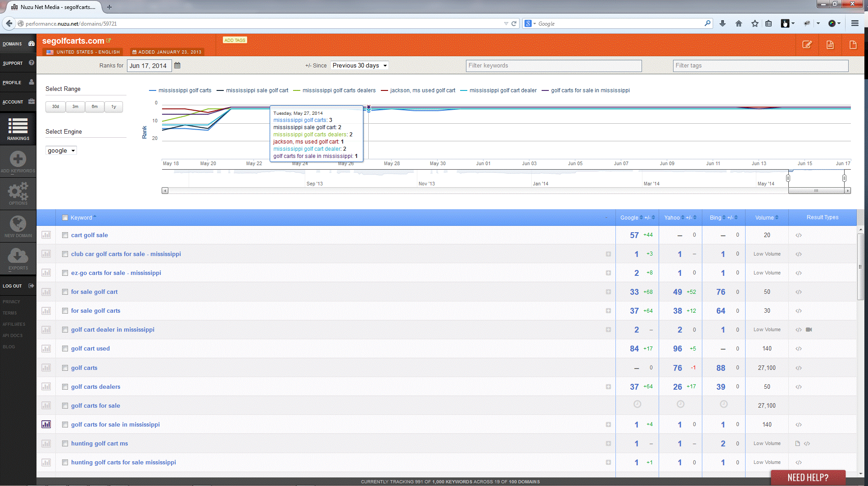
Task: Check the club car golf carts checkbox
Action: pyautogui.click(x=65, y=254)
